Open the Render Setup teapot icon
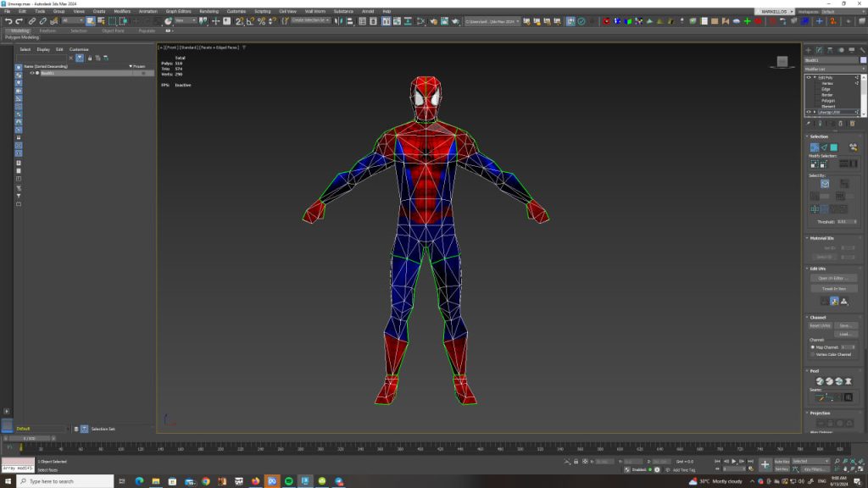 [x=433, y=21]
